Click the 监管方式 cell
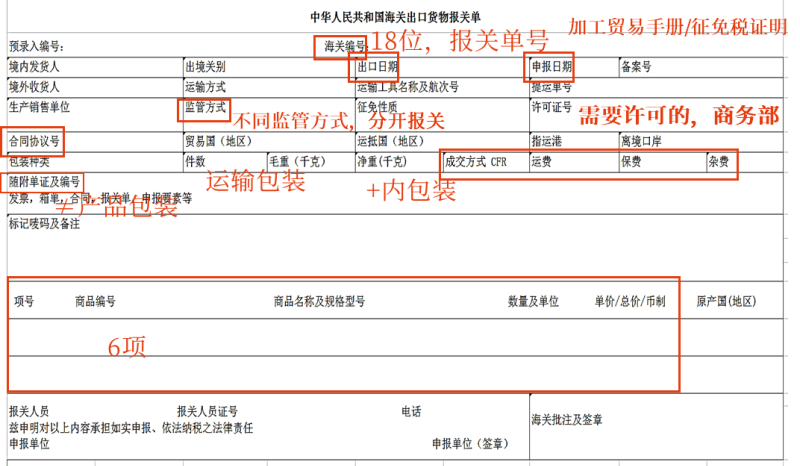This screenshot has width=800, height=466. [x=269, y=114]
